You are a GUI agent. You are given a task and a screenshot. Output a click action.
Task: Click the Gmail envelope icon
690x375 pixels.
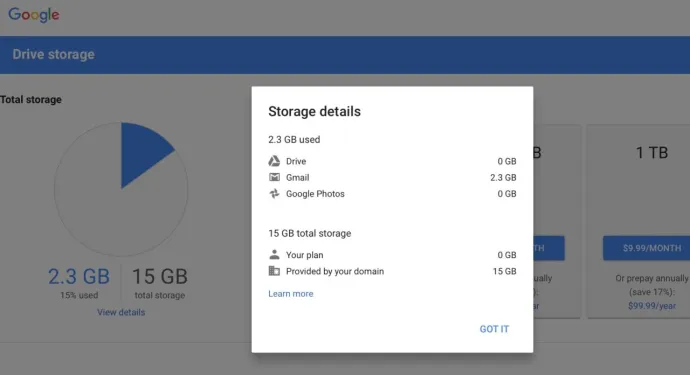click(x=274, y=177)
